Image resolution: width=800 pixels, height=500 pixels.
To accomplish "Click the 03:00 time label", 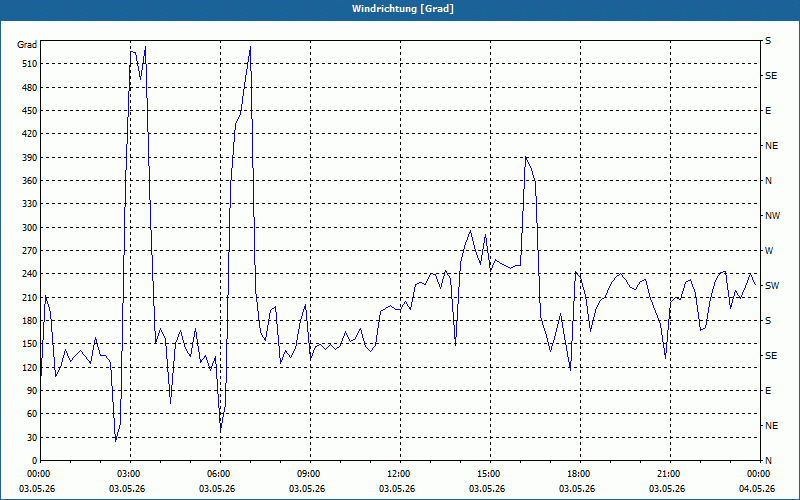I will (130, 473).
